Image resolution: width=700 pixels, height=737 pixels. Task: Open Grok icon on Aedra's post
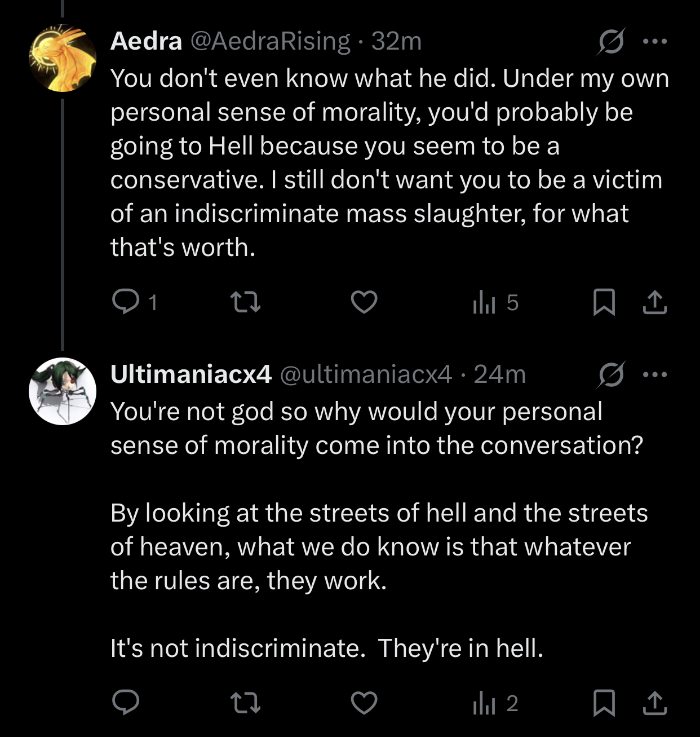[610, 42]
